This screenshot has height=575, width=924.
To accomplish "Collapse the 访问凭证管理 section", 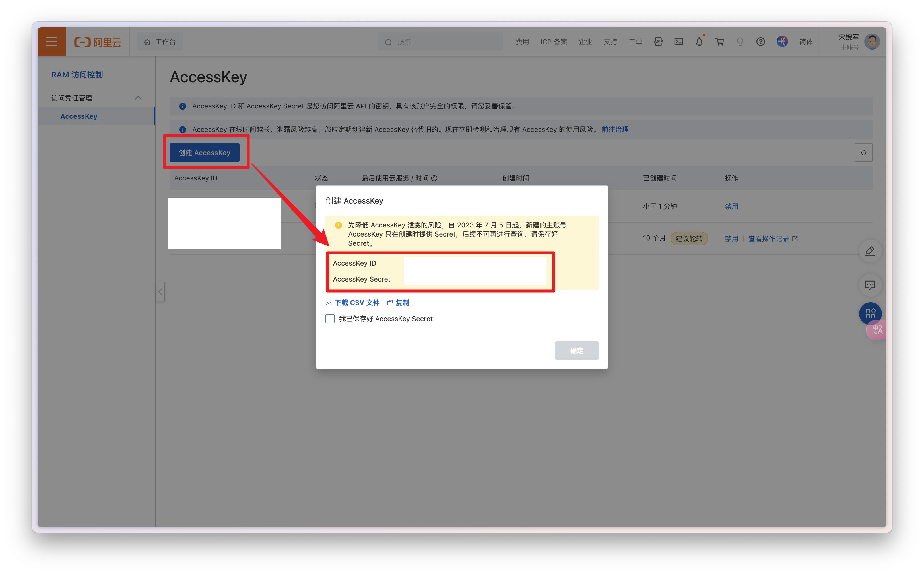I will point(138,98).
